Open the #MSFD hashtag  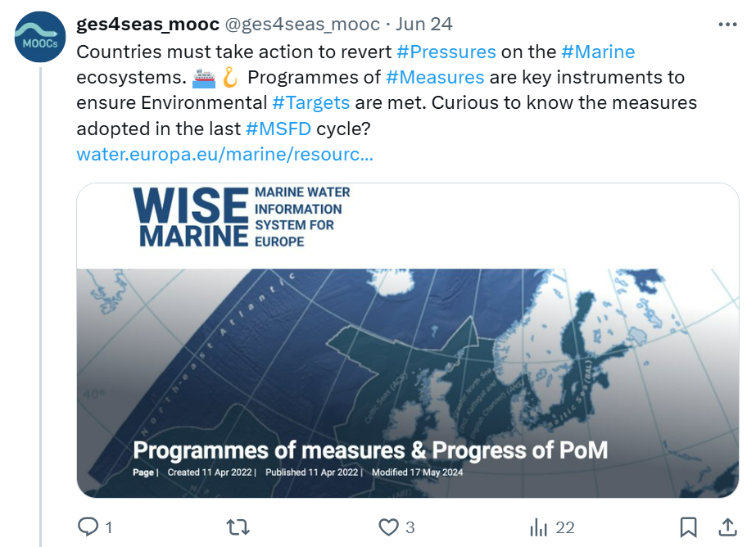point(278,129)
